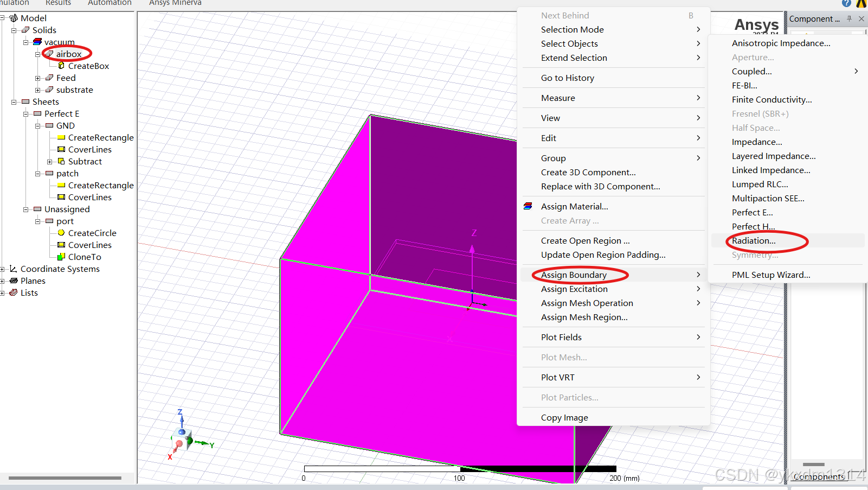Open Plot Fields submenu
This screenshot has height=490, width=868.
pos(613,337)
